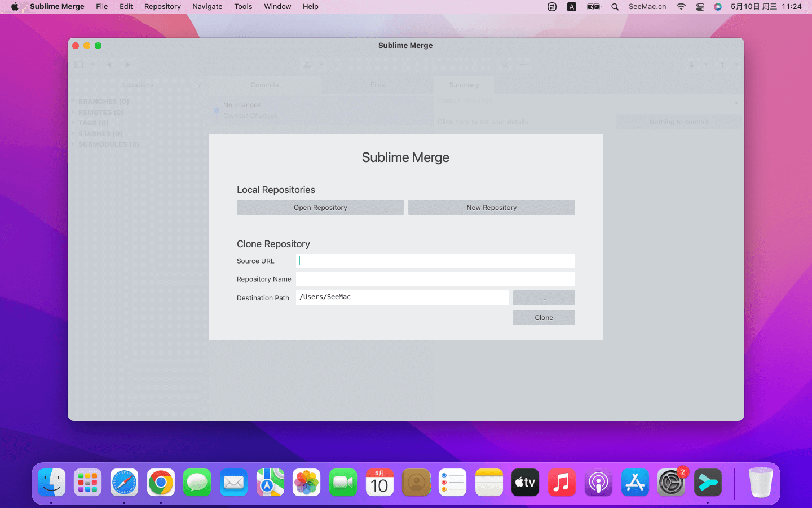Open the Tools menu
The image size is (812, 508).
(243, 7)
